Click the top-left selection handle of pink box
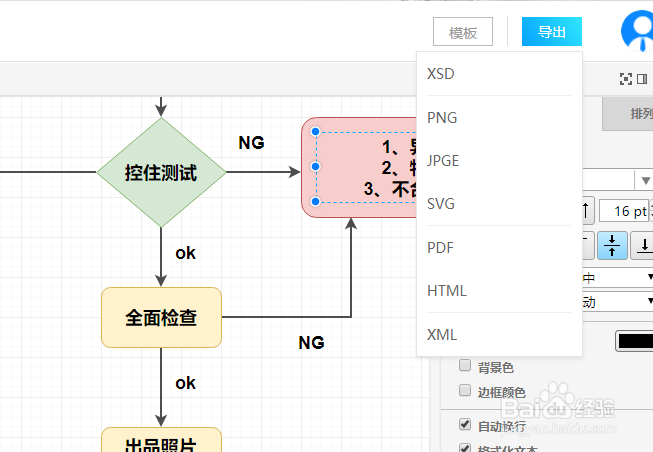This screenshot has width=653, height=452. pyautogui.click(x=315, y=132)
